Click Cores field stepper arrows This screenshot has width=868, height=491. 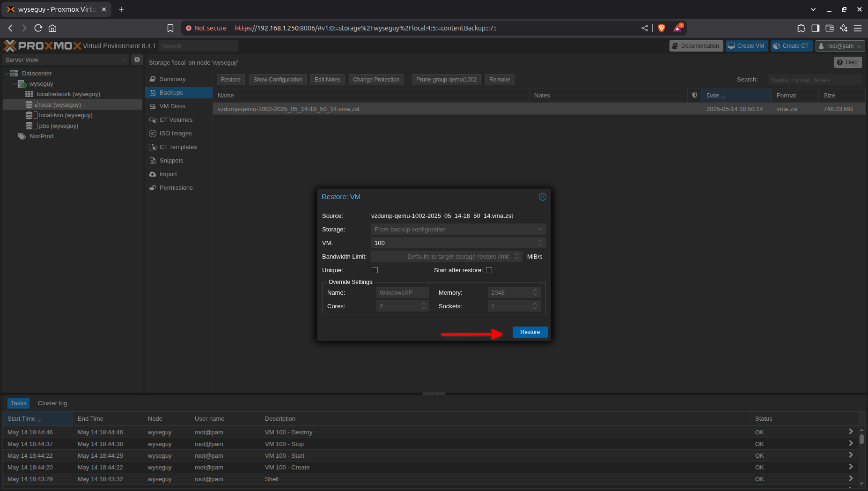(424, 306)
